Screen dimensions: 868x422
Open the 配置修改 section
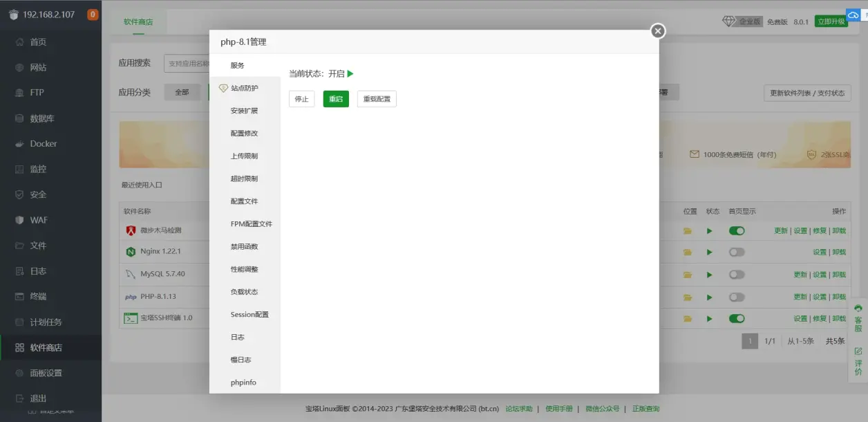coord(245,134)
